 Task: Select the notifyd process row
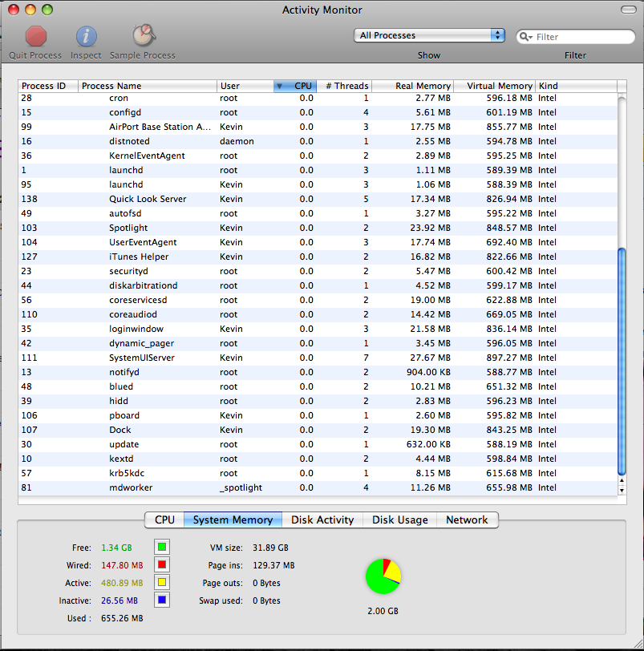[318, 373]
